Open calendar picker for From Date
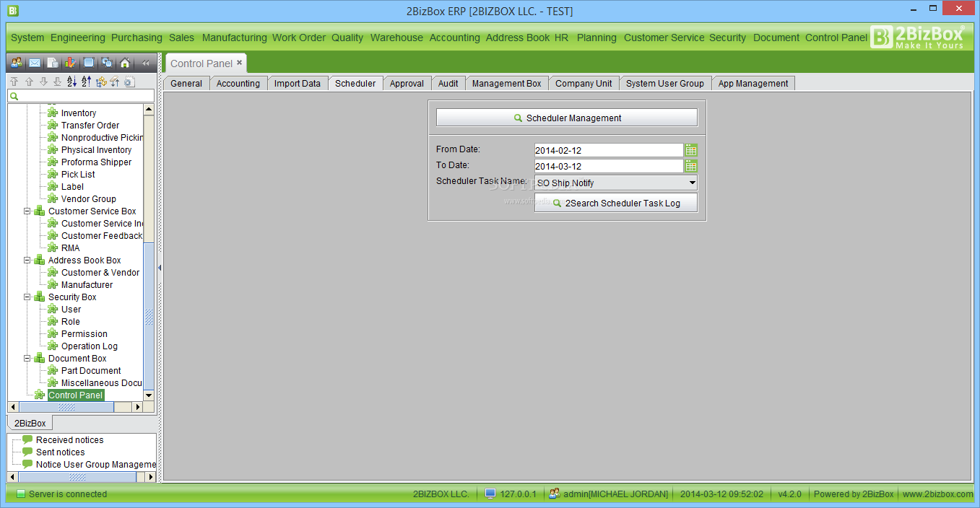Image resolution: width=980 pixels, height=508 pixels. tap(691, 150)
